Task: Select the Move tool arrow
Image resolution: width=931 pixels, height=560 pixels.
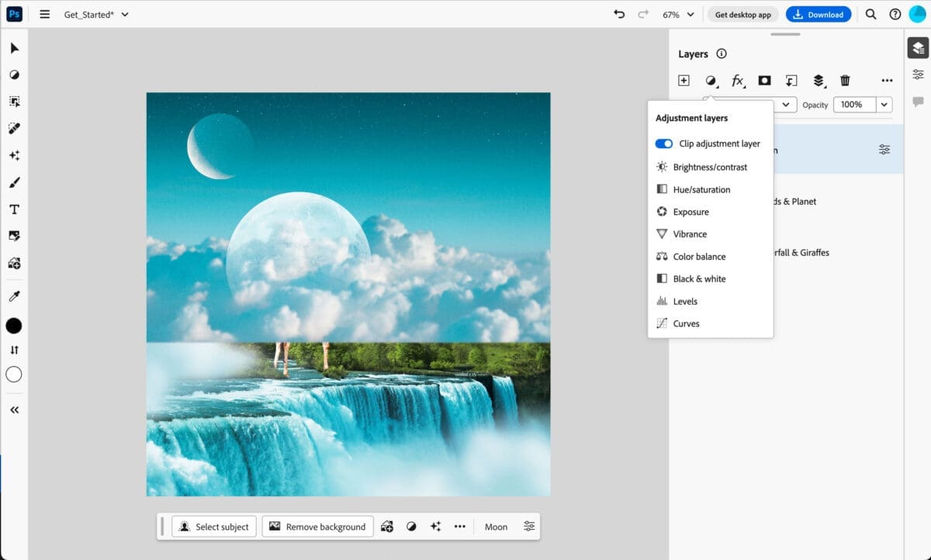Action: [14, 48]
